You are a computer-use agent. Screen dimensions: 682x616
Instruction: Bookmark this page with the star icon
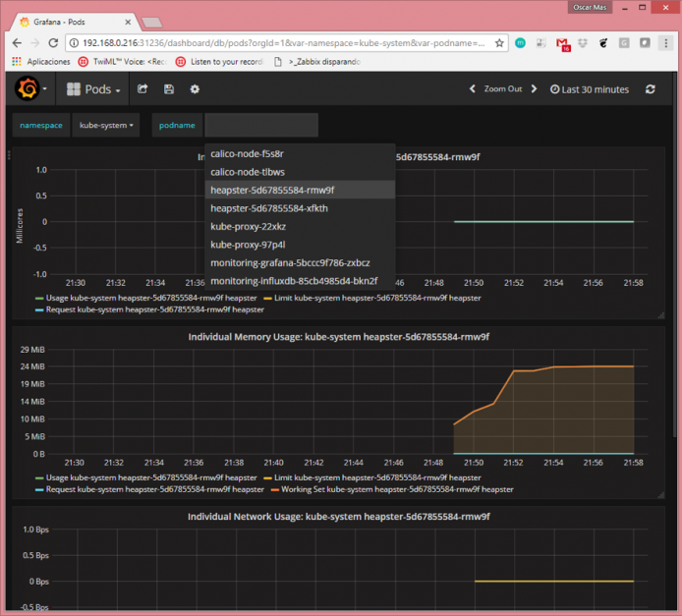tap(499, 43)
